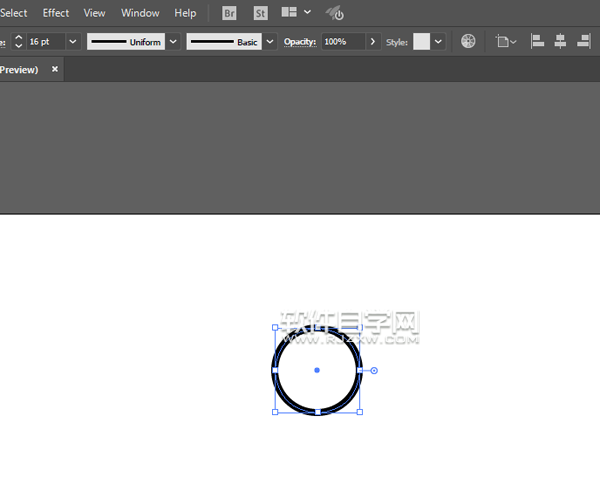Open the Effect menu
This screenshot has width=600, height=491.
click(56, 13)
